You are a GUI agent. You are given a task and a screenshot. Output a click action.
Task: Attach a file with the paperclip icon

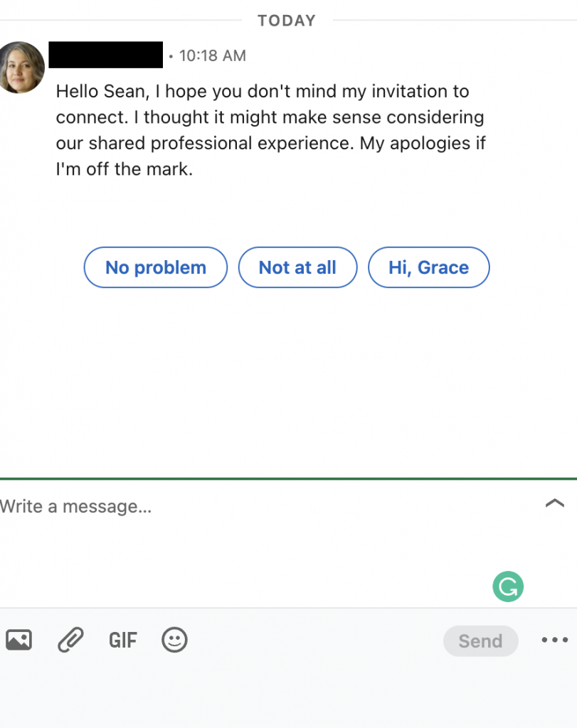point(70,640)
